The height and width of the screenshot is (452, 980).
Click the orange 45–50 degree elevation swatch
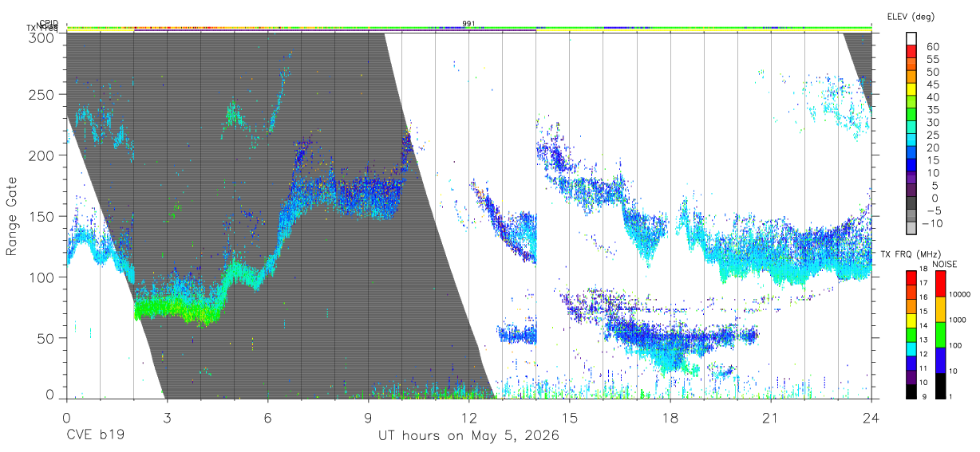click(912, 78)
